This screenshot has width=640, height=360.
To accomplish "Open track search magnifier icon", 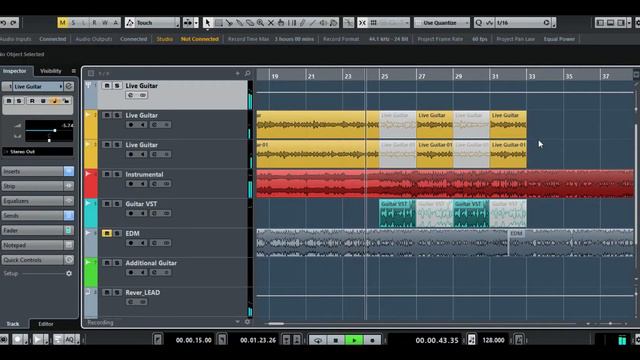I will (x=247, y=73).
